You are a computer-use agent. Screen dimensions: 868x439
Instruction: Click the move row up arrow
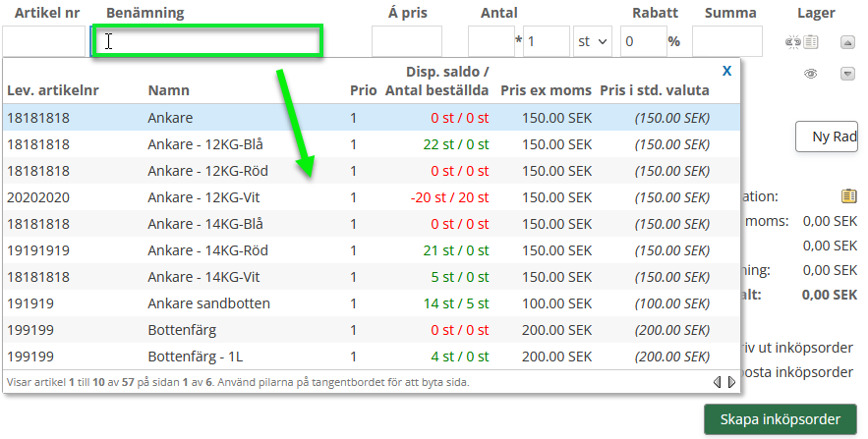847,42
